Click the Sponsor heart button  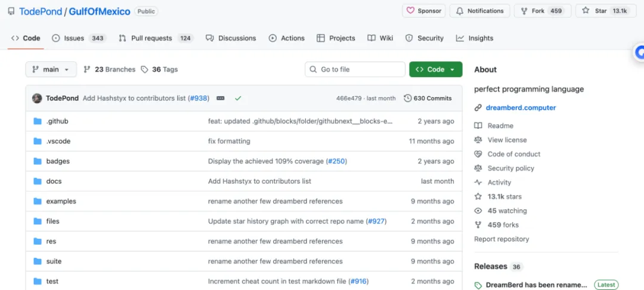coord(425,11)
